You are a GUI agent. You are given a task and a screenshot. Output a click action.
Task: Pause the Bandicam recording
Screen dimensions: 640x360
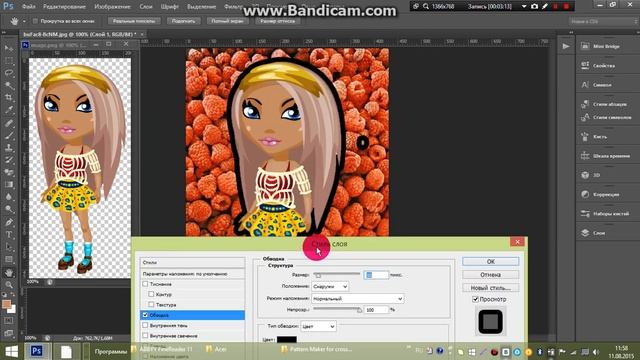pyautogui.click(x=556, y=6)
